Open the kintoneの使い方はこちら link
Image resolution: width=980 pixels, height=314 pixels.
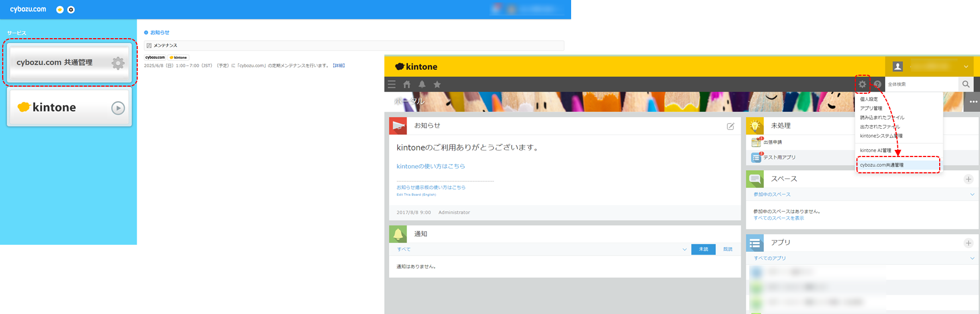[x=431, y=166]
